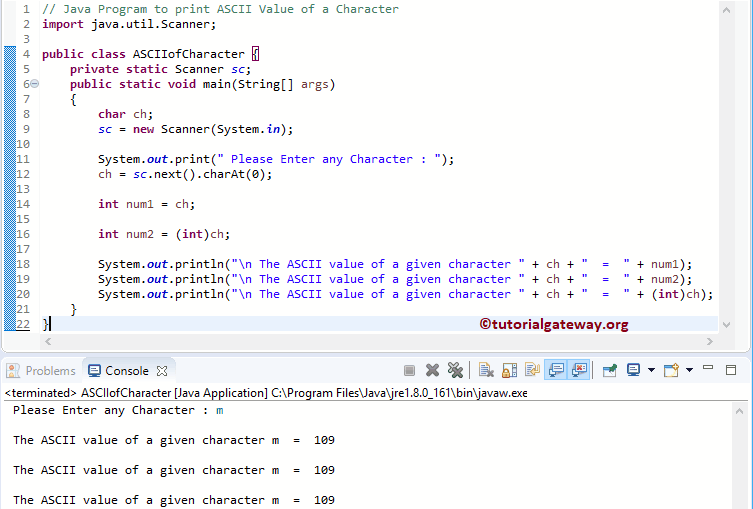Maximize the Console view panel
Image resolution: width=753 pixels, height=509 pixels.
click(731, 370)
